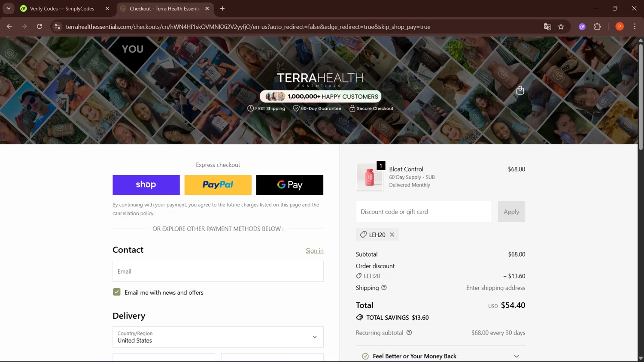Screen dimensions: 644x362
Task: Click the Recurring subtotal info icon
Action: pos(409,332)
